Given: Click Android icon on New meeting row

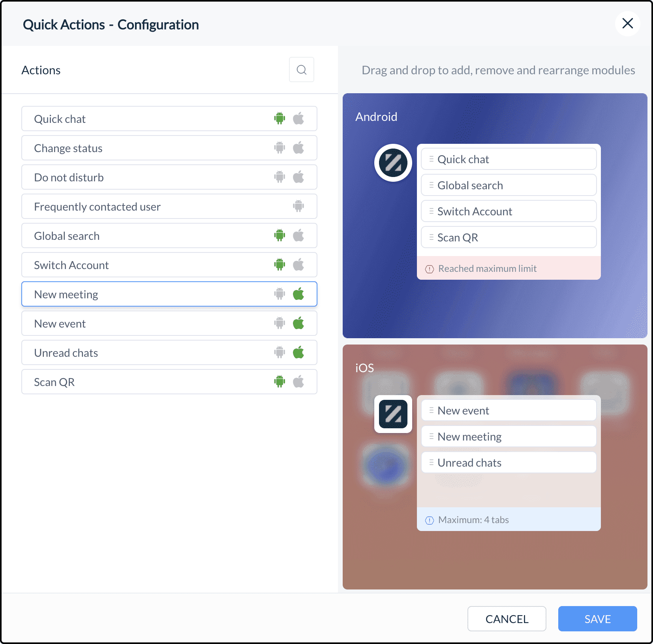Looking at the screenshot, I should coord(280,294).
